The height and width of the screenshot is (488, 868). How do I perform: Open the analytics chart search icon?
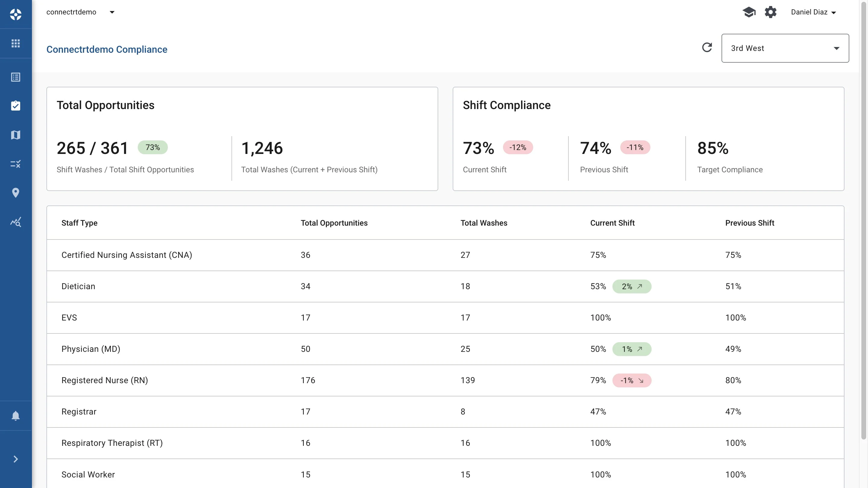15,222
